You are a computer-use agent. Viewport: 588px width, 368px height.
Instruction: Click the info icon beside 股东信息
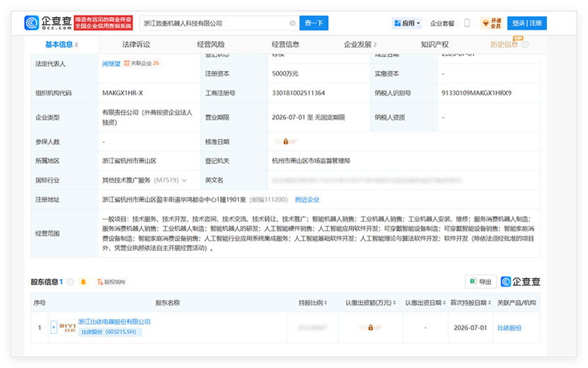[x=70, y=282]
